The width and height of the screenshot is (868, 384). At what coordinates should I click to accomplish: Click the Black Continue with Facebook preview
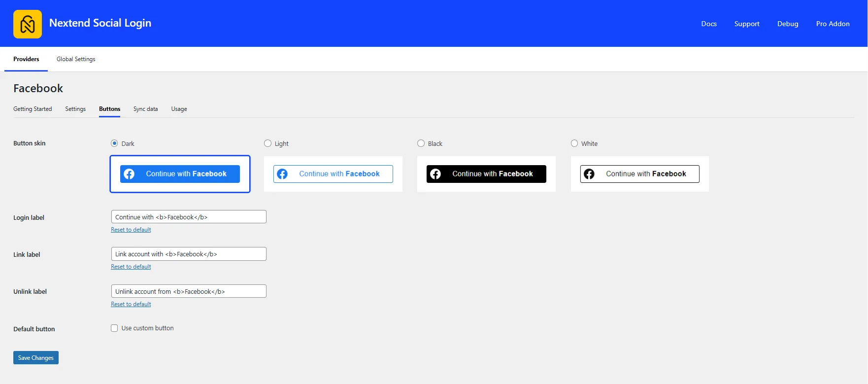(486, 174)
